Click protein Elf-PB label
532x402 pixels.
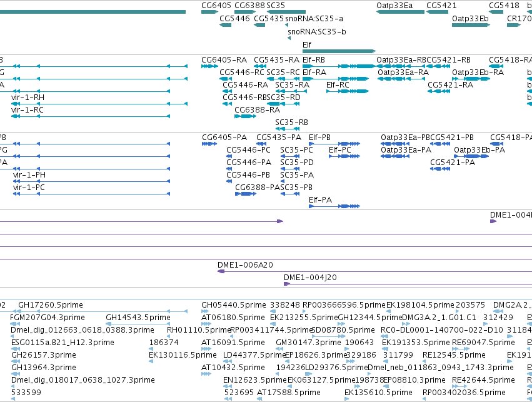pyautogui.click(x=319, y=138)
